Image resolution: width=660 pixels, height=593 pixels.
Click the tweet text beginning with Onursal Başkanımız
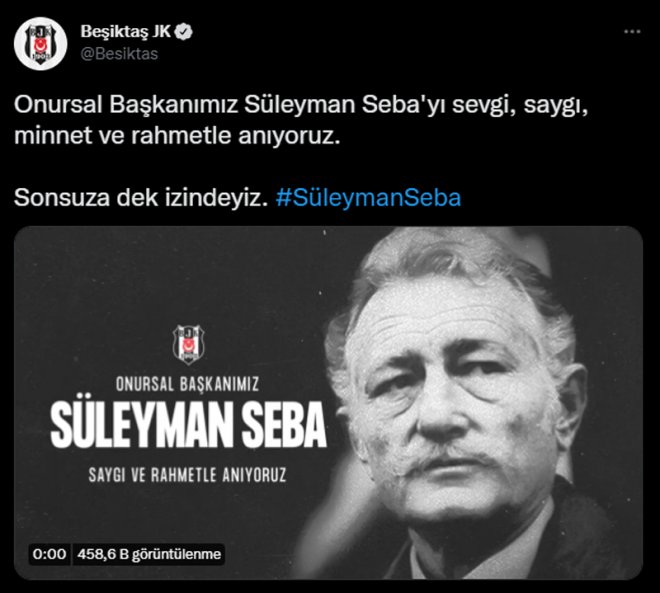[x=301, y=120]
